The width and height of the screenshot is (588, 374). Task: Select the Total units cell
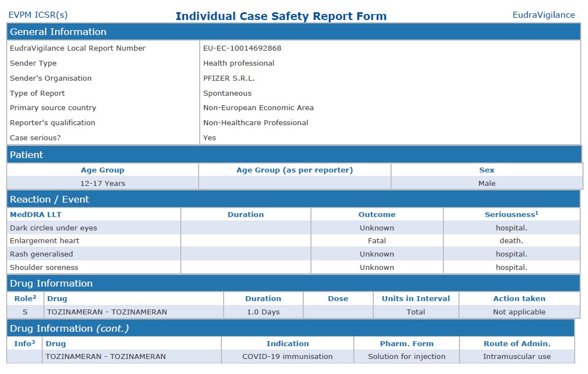416,312
